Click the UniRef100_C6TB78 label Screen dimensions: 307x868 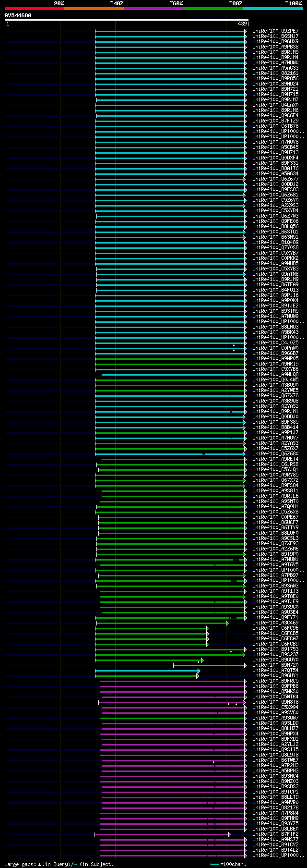(275, 126)
